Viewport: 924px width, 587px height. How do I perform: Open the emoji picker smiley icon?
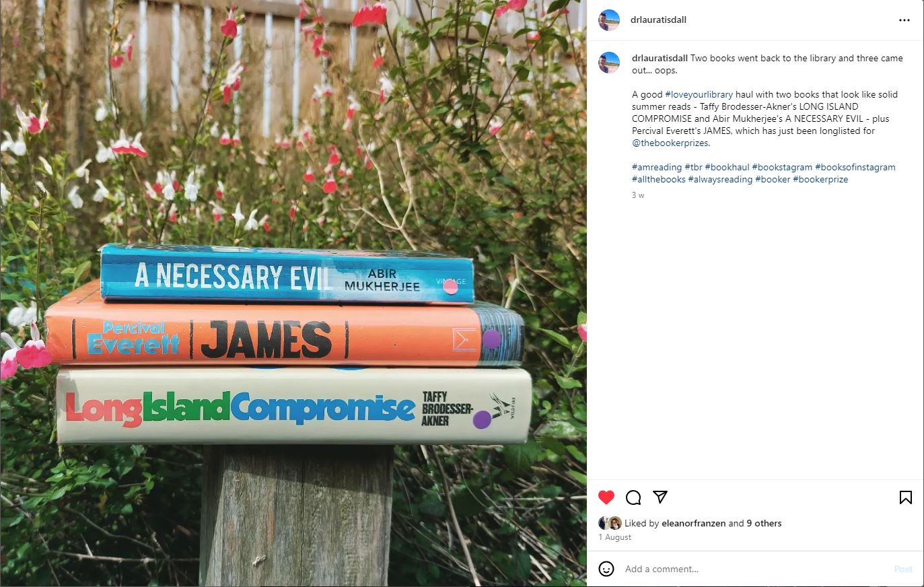[606, 569]
